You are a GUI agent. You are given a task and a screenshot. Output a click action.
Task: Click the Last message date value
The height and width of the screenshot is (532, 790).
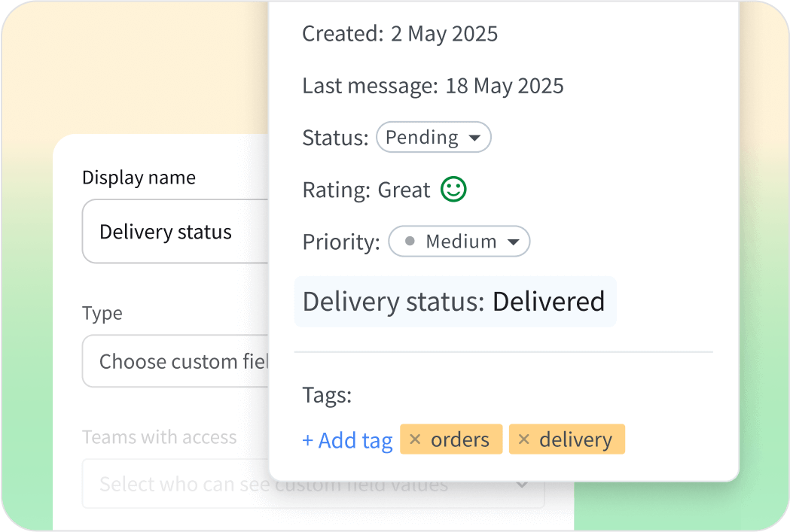coord(504,85)
